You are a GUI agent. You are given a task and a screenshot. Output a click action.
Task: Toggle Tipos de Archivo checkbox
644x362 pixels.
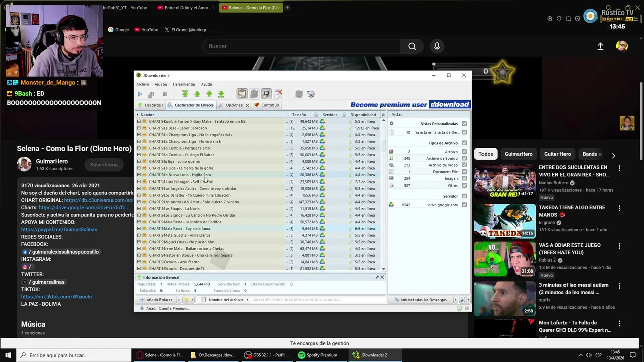click(464, 143)
